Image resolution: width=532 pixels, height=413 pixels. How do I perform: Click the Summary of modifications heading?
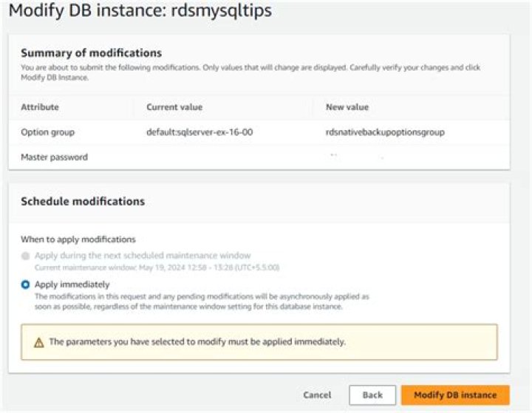tap(91, 53)
